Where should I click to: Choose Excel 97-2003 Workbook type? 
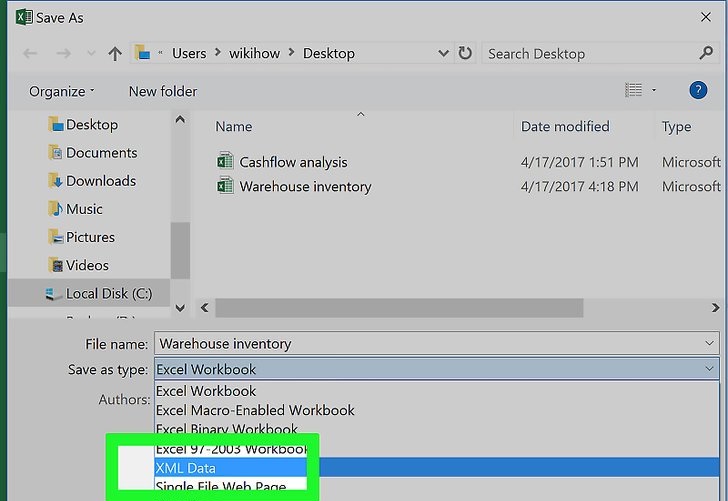tap(231, 449)
